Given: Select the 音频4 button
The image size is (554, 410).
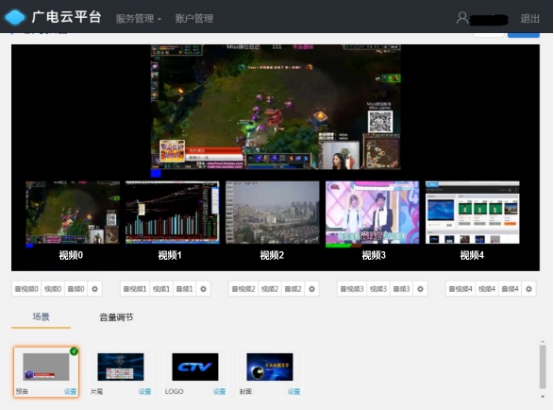Looking at the screenshot, I should pos(510,289).
